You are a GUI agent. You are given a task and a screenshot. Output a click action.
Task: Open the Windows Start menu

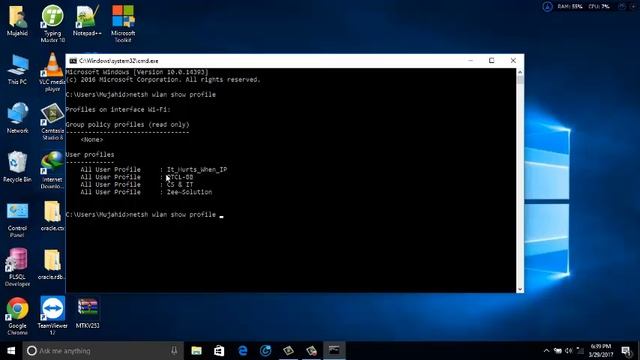(11, 351)
